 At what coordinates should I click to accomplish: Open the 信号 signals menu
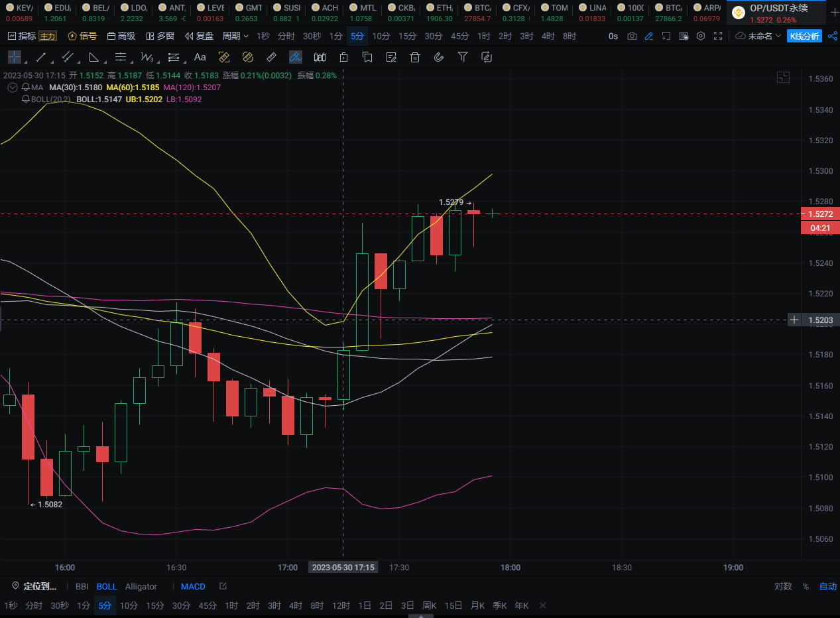82,36
